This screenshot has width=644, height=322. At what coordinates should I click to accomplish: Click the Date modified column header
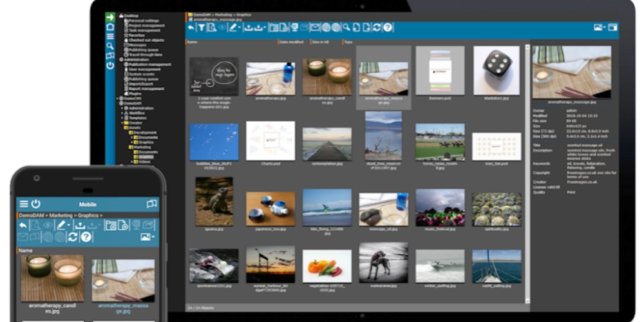[292, 42]
